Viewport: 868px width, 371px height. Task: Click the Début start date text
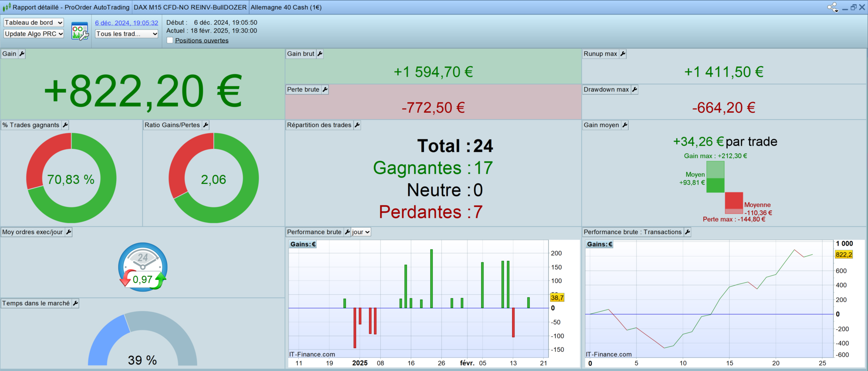point(212,22)
